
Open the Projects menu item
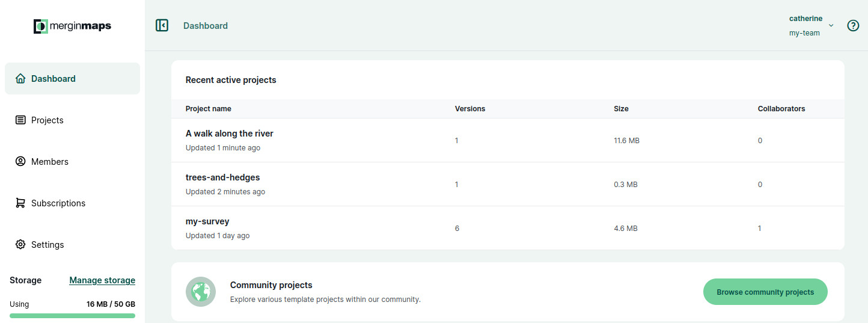point(72,120)
